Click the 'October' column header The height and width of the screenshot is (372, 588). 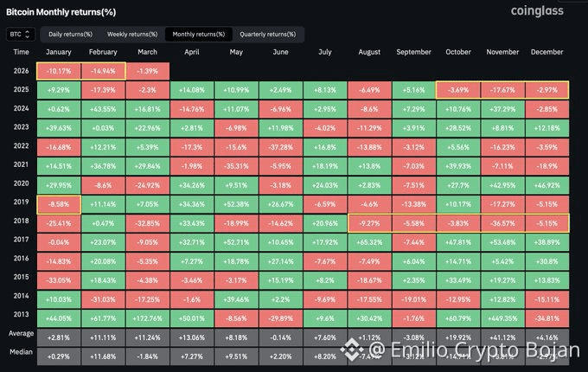pos(458,52)
